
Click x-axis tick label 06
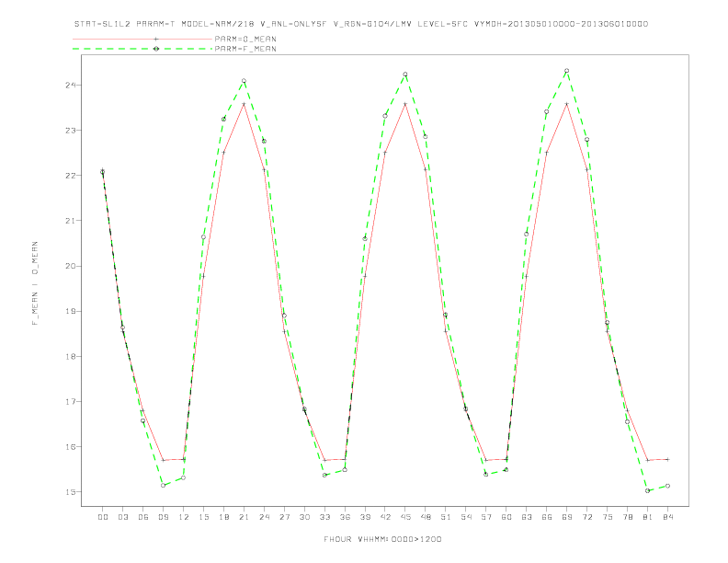pos(143,517)
